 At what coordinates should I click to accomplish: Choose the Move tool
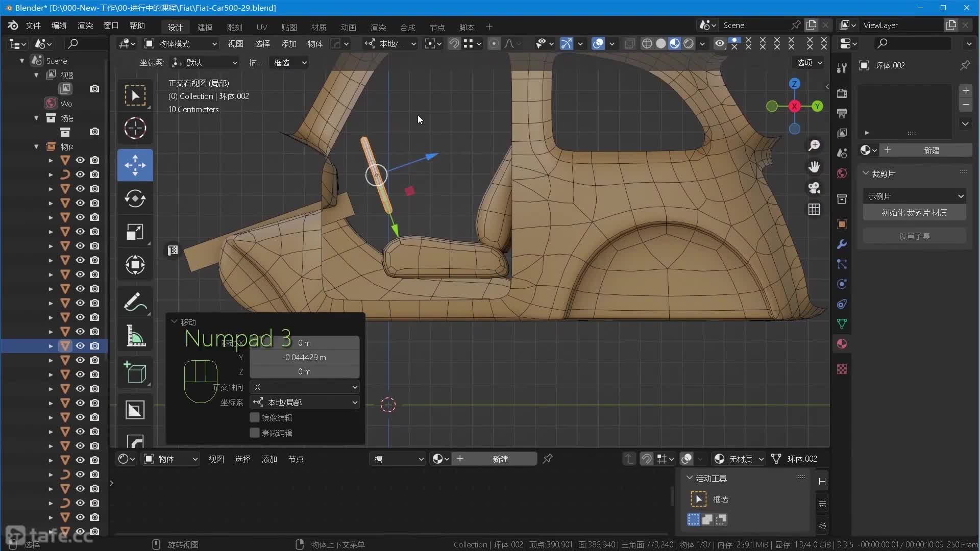(135, 165)
